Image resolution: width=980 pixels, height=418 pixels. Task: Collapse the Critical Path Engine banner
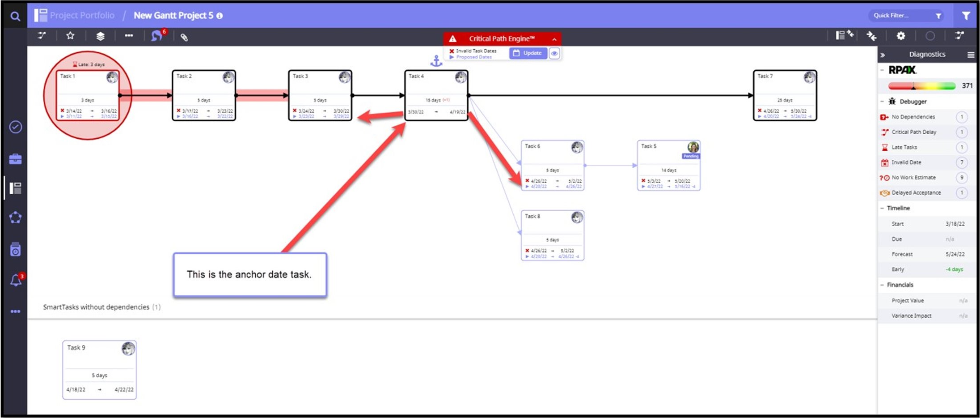coord(554,39)
